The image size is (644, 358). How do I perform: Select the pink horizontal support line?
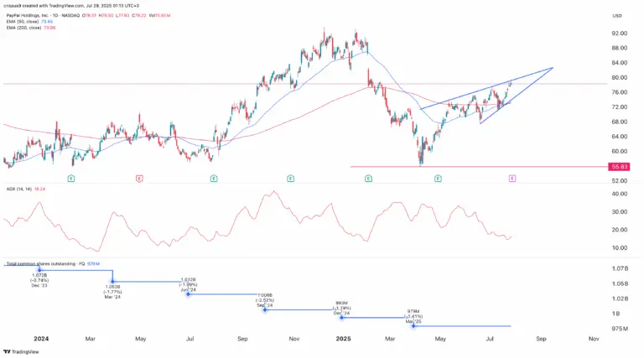tap(479, 167)
